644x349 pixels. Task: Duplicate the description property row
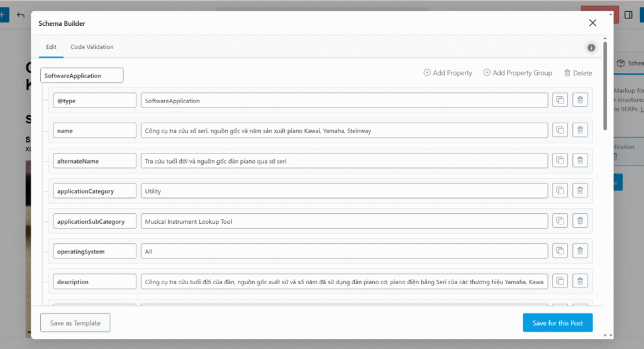click(559, 282)
